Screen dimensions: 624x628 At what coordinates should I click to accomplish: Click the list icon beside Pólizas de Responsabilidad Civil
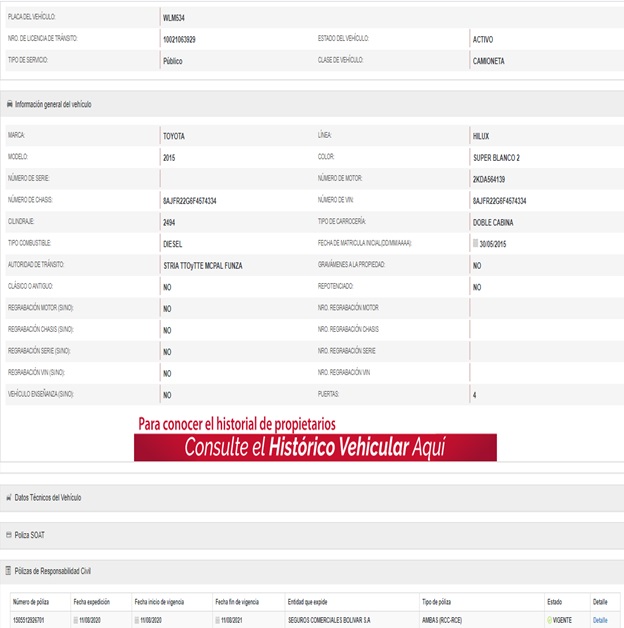click(x=9, y=570)
